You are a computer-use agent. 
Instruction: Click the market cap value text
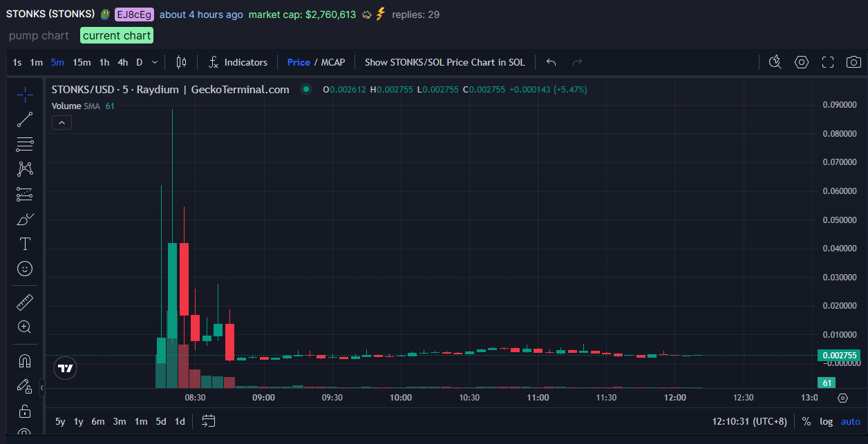(x=302, y=15)
